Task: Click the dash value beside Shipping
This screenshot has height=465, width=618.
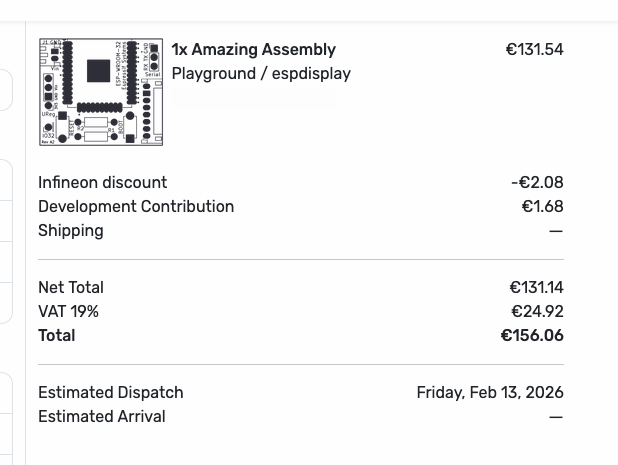Action: (x=556, y=231)
